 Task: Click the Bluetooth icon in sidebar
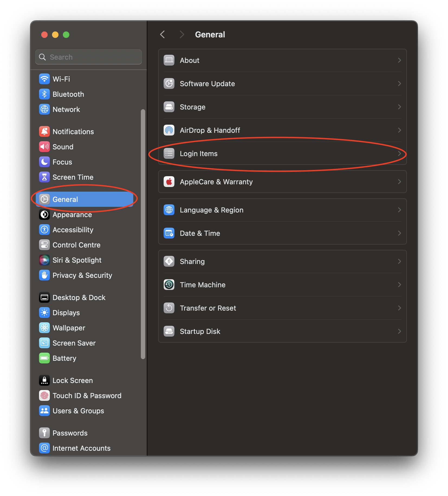point(44,94)
